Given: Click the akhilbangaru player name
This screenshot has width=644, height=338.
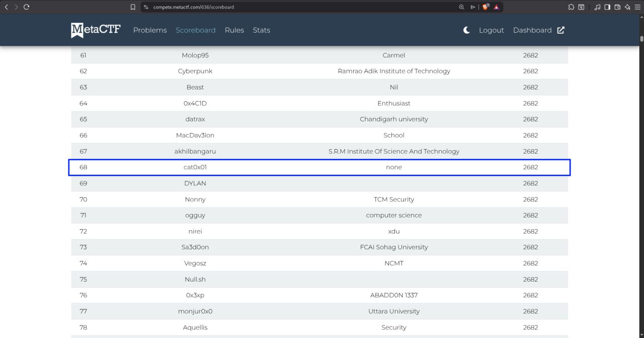Looking at the screenshot, I should [x=195, y=151].
